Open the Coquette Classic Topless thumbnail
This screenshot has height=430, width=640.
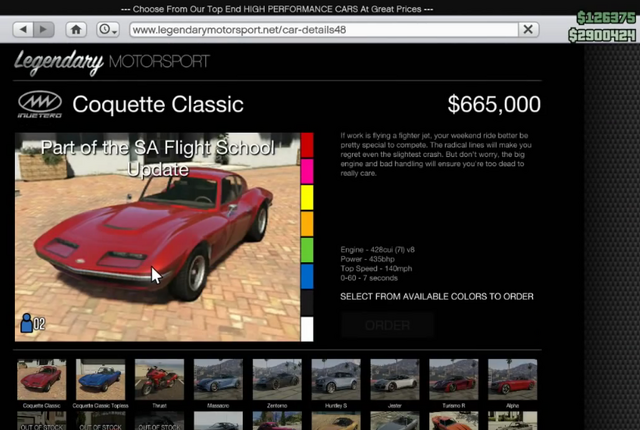(x=100, y=379)
